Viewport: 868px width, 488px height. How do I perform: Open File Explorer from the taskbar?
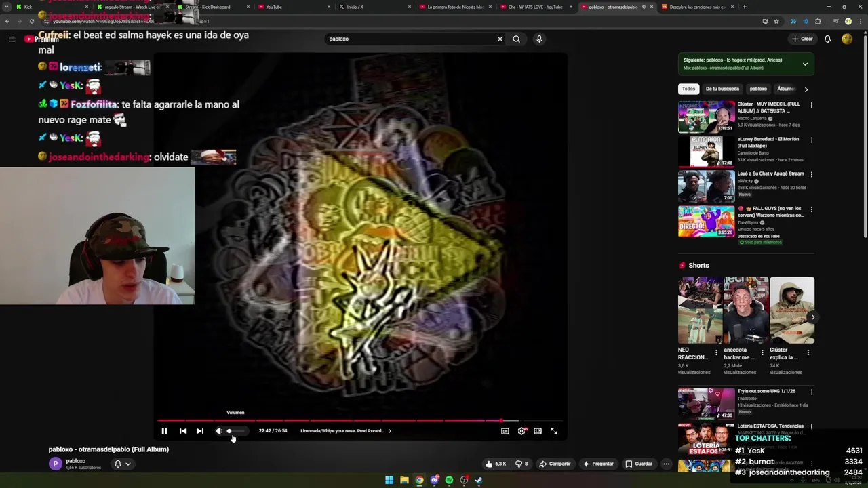click(x=404, y=480)
